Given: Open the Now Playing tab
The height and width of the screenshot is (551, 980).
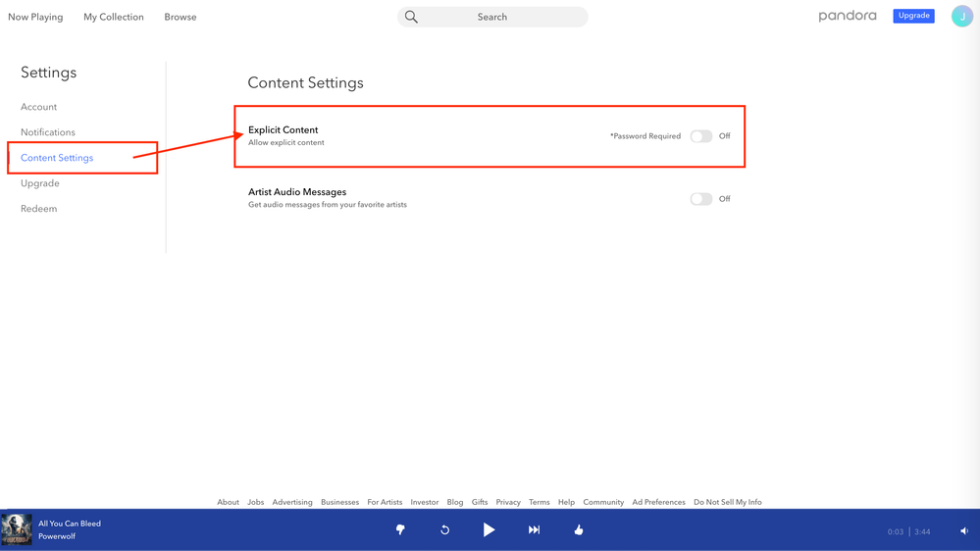Looking at the screenshot, I should (35, 17).
